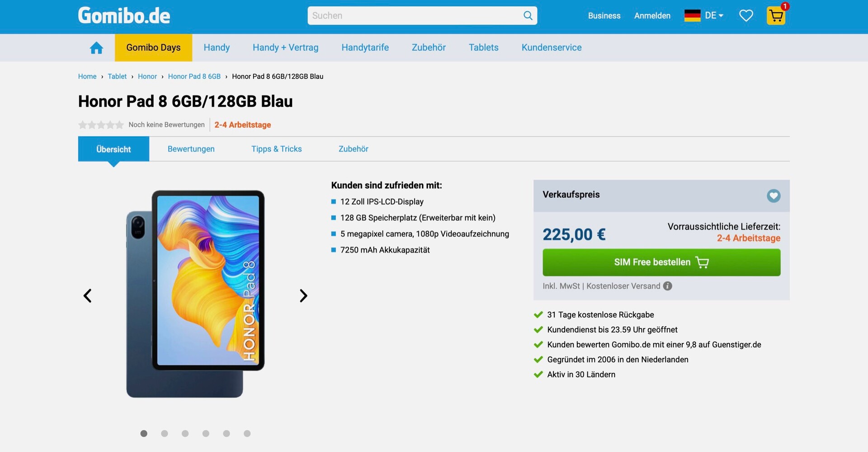This screenshot has width=868, height=452.
Task: Switch to the Tipps & Tricks tab
Action: [277, 149]
